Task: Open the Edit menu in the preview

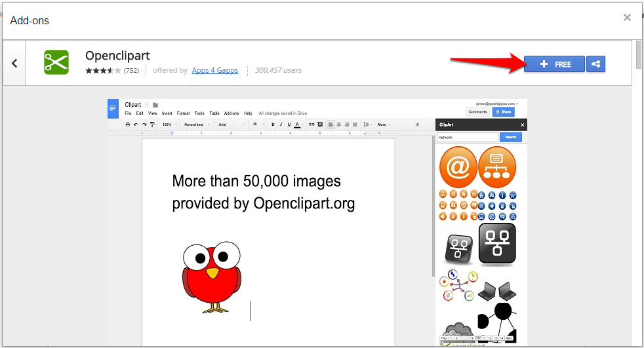Action: tap(140, 113)
